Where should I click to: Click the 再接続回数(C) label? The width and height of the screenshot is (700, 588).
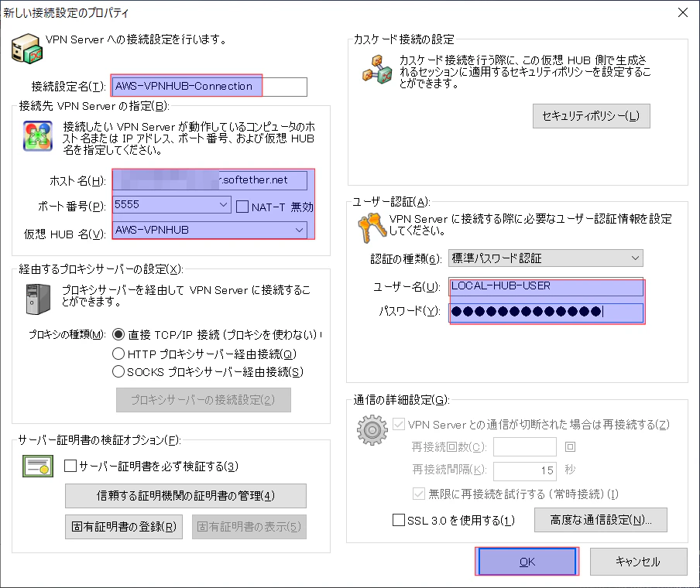(x=448, y=446)
